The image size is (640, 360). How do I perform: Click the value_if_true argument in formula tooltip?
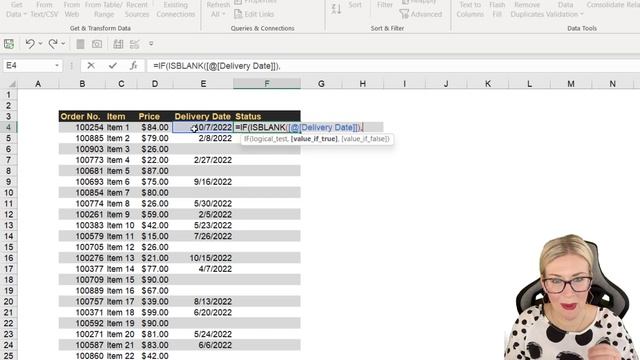[314, 139]
